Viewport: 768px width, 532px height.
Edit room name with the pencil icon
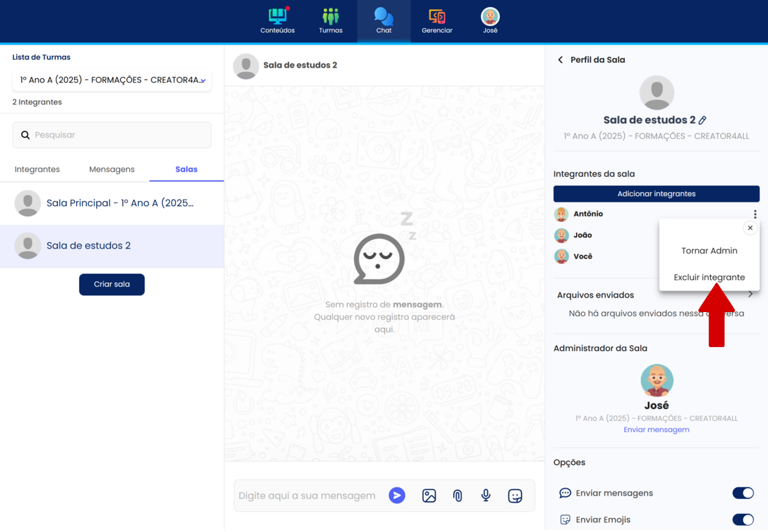(702, 120)
